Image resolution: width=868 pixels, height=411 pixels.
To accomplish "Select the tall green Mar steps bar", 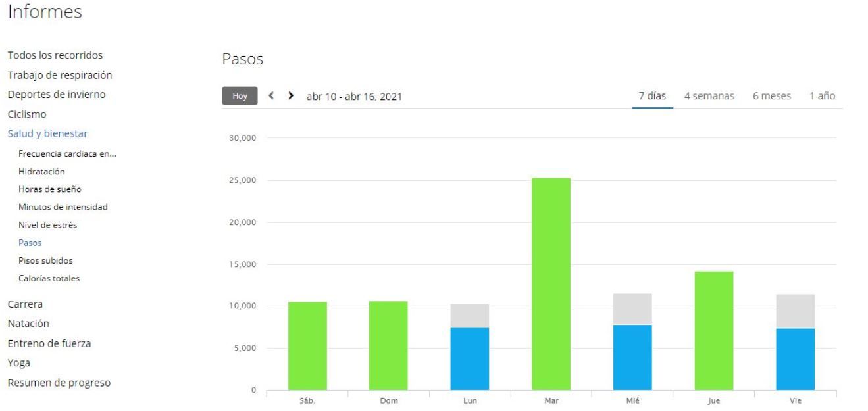I will pos(551,283).
